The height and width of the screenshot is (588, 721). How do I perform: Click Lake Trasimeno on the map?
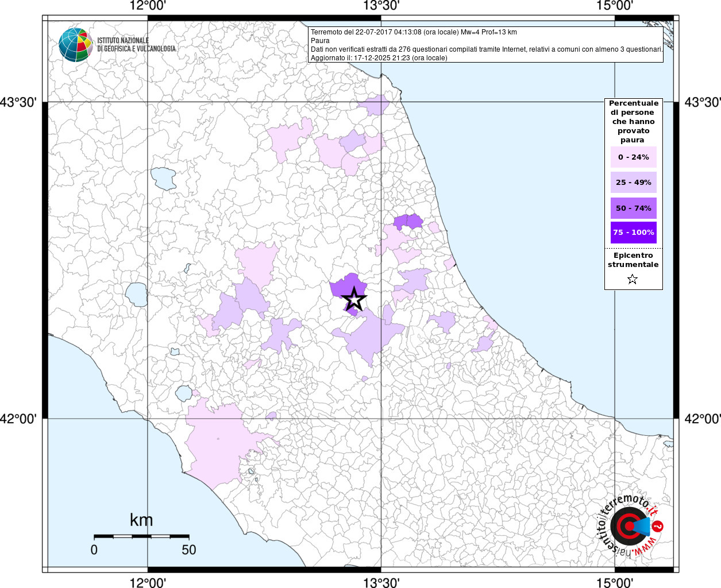(163, 178)
